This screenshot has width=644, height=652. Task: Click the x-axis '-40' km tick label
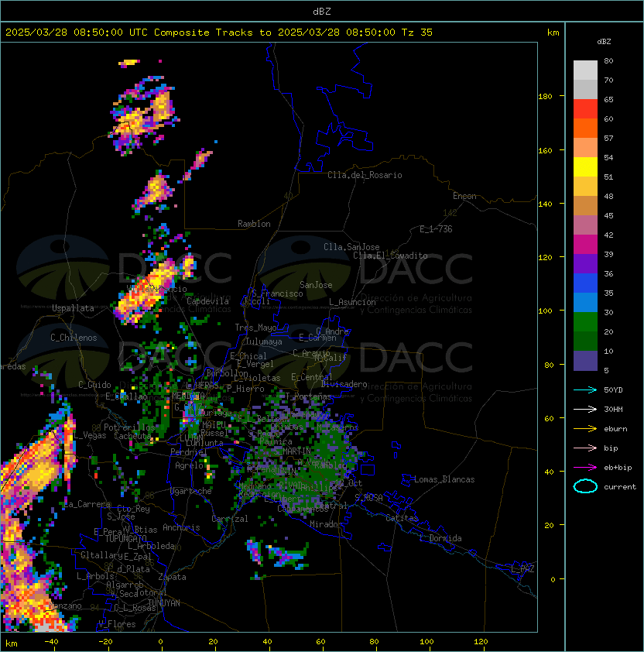click(51, 642)
